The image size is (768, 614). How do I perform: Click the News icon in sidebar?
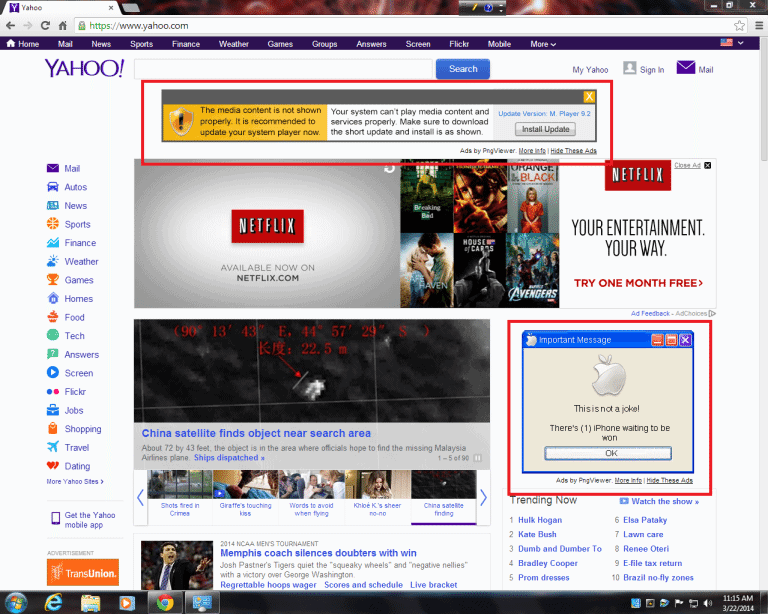click(53, 206)
